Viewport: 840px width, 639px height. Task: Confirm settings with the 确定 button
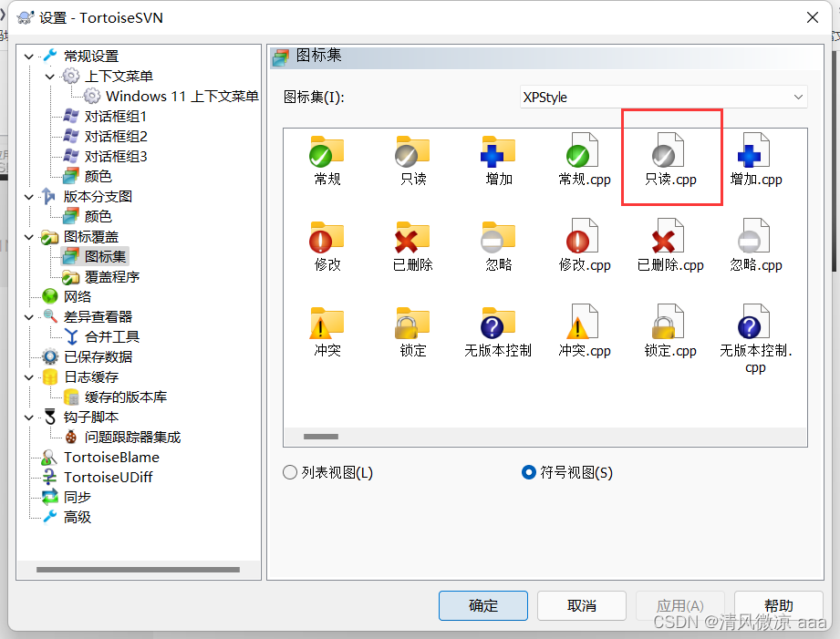pyautogui.click(x=483, y=606)
